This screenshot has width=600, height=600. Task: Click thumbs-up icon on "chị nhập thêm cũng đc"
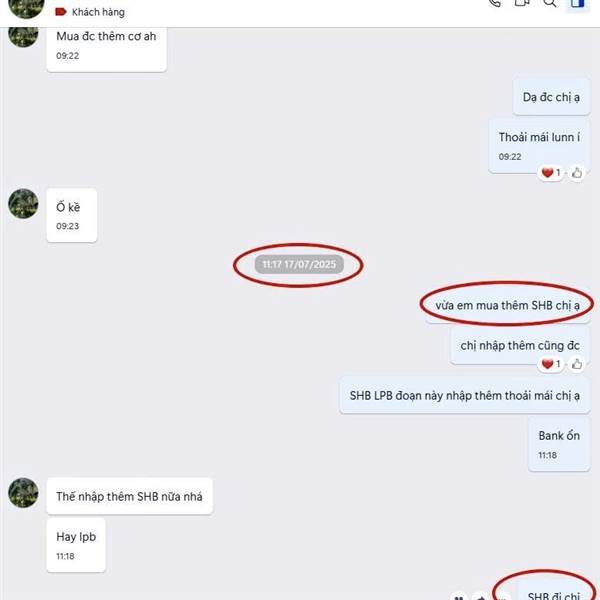[x=577, y=364]
